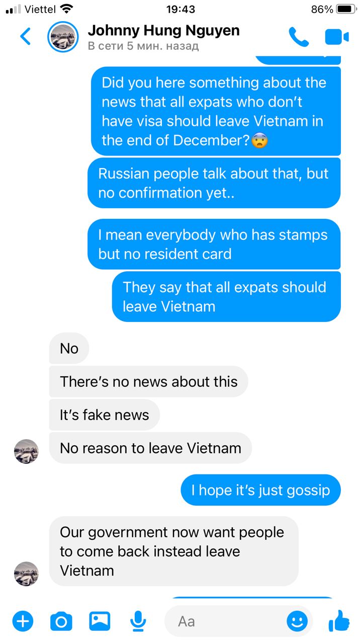
Task: Open the emoji picker in message field
Action: [x=297, y=621]
